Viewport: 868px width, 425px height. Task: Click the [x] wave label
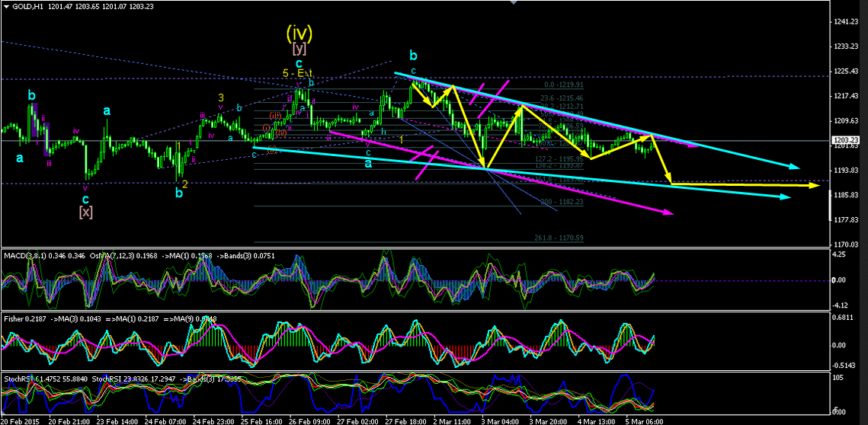[86, 211]
